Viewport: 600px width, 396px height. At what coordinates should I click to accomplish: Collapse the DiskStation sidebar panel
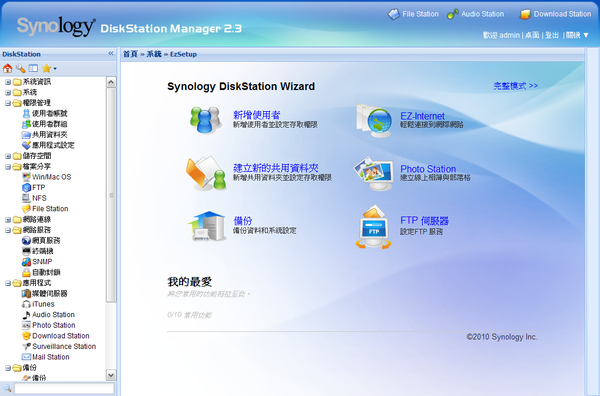tap(111, 54)
